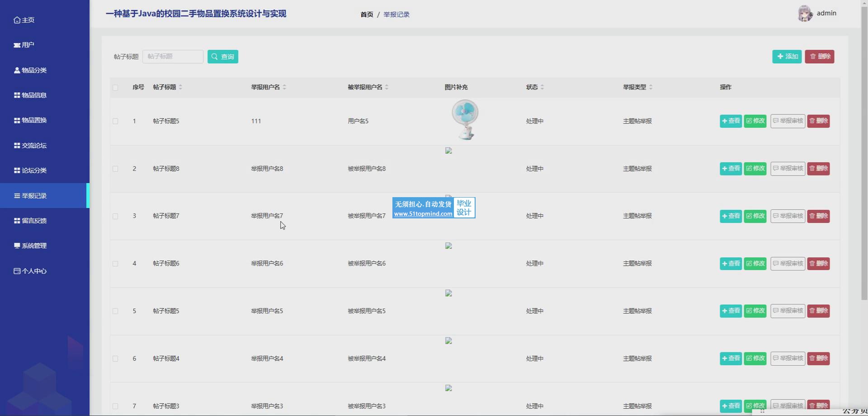868x416 pixels.
Task: Sort by 帖子标题 column arrows
Action: click(180, 87)
